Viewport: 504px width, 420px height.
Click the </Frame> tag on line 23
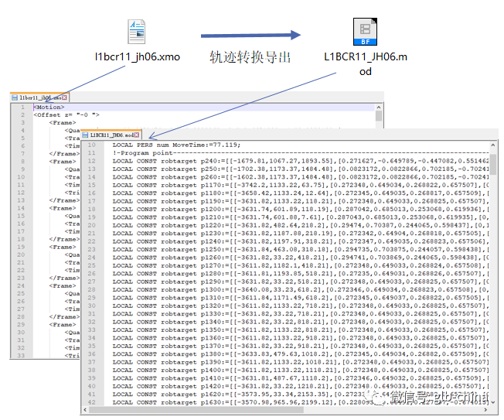(x=64, y=278)
